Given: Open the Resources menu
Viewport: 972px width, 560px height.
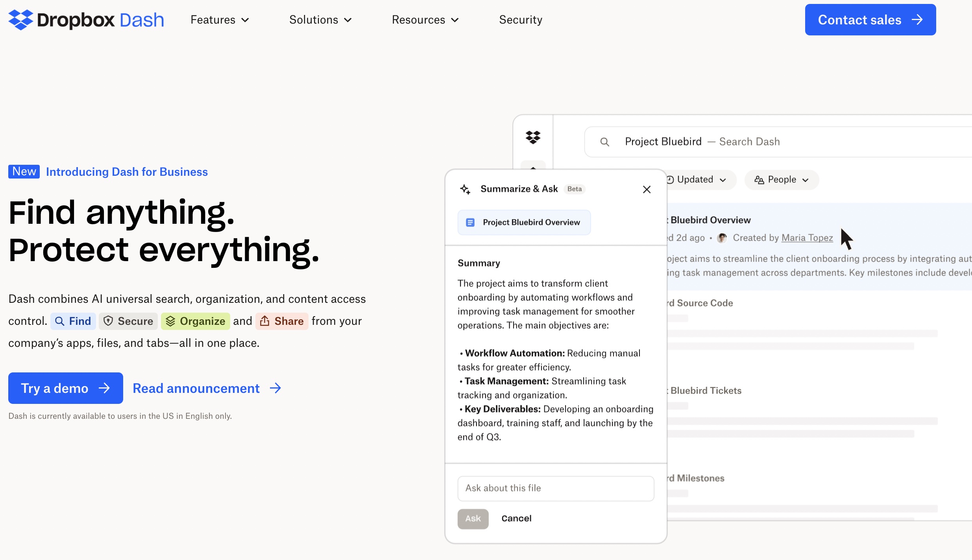Looking at the screenshot, I should pos(425,20).
